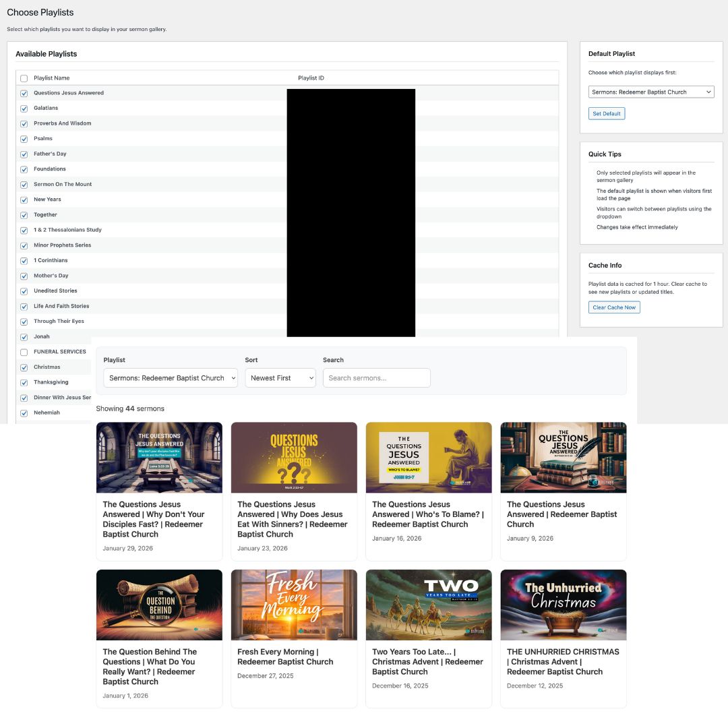The height and width of the screenshot is (728, 728).
Task: Open the Default Playlist dropdown
Action: click(650, 92)
